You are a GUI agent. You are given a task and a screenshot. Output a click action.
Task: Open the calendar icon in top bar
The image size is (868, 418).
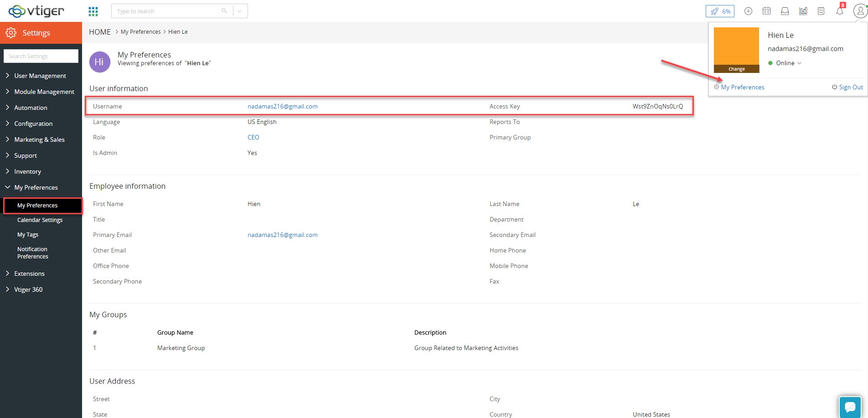pyautogui.click(x=766, y=11)
